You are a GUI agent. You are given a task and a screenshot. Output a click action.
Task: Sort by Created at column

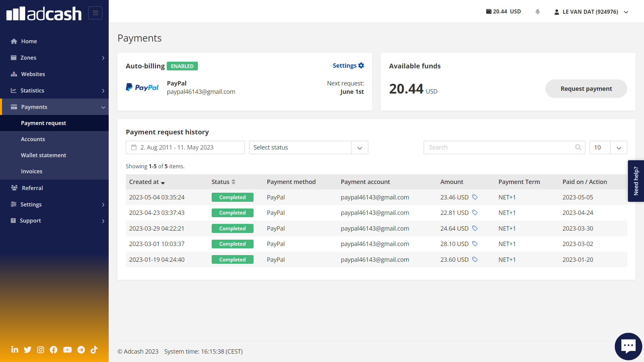tap(147, 182)
